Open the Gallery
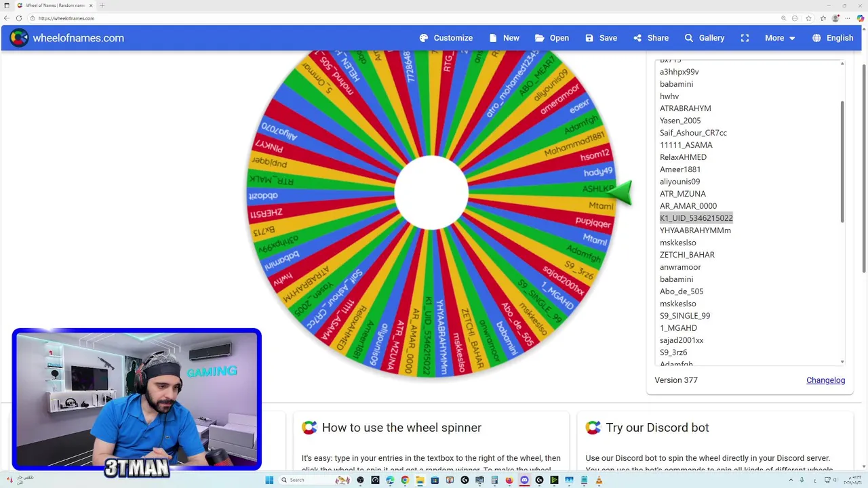This screenshot has width=868, height=488. click(x=705, y=38)
